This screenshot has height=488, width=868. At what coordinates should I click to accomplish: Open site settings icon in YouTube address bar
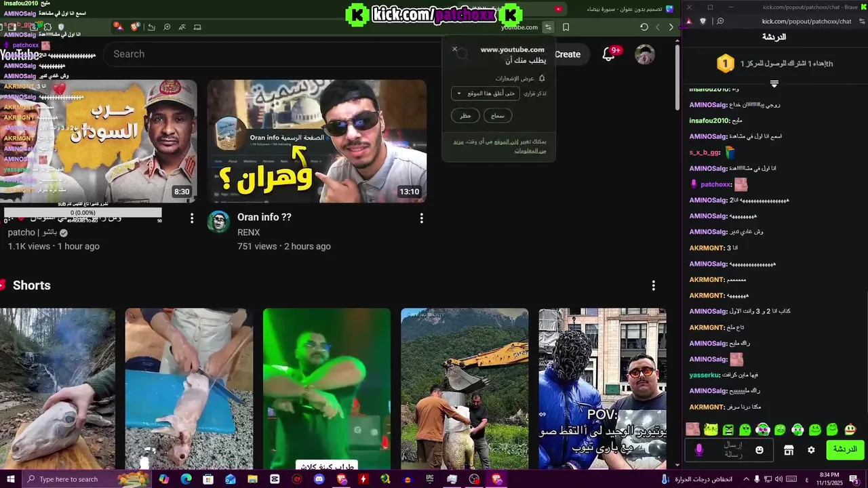(548, 27)
